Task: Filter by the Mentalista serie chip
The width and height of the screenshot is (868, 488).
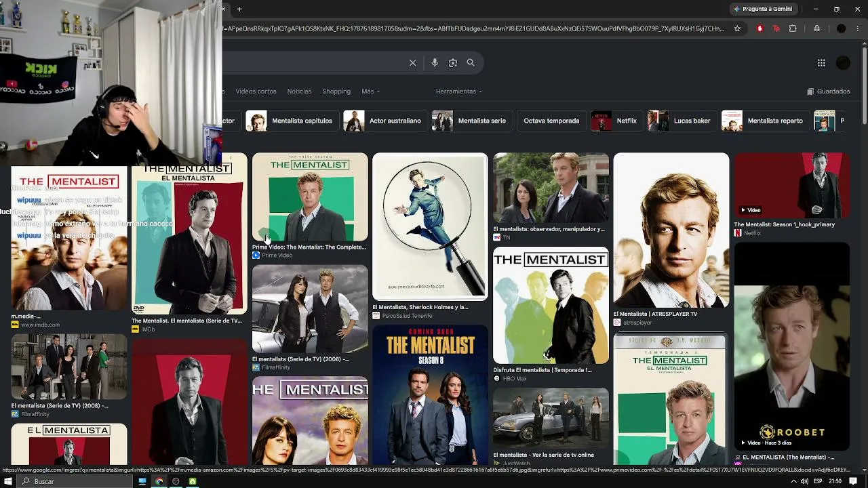Action: click(x=471, y=121)
